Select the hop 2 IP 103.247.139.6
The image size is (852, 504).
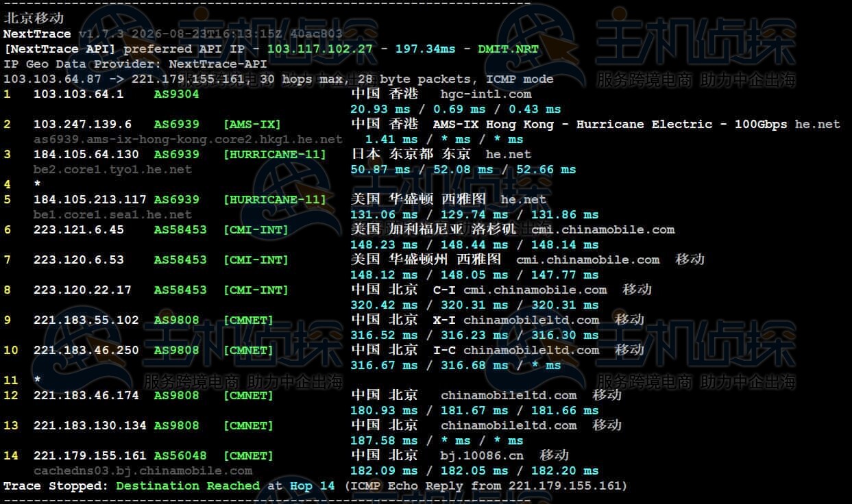pos(82,124)
